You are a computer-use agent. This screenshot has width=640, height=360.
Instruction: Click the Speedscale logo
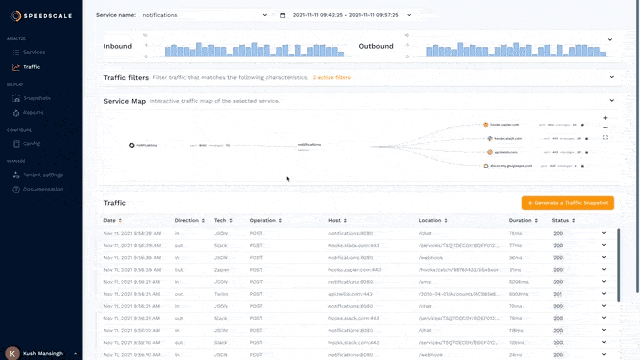click(41, 16)
